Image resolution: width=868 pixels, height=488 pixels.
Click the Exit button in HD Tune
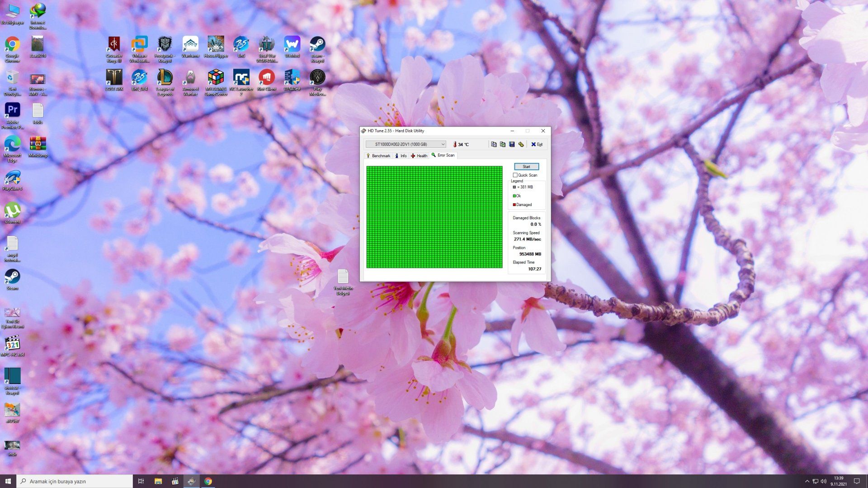[x=537, y=144]
